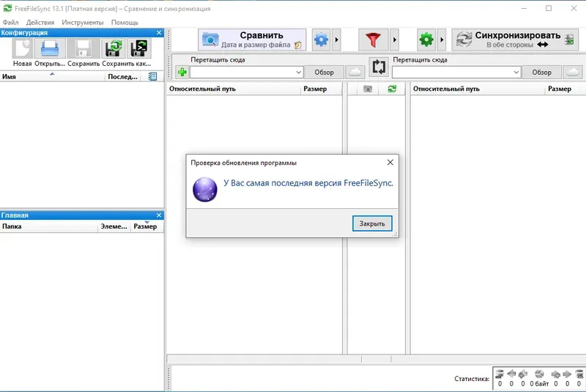586x392 pixels.
Task: Click the last statistics delete-right icon
Action: pos(579,374)
